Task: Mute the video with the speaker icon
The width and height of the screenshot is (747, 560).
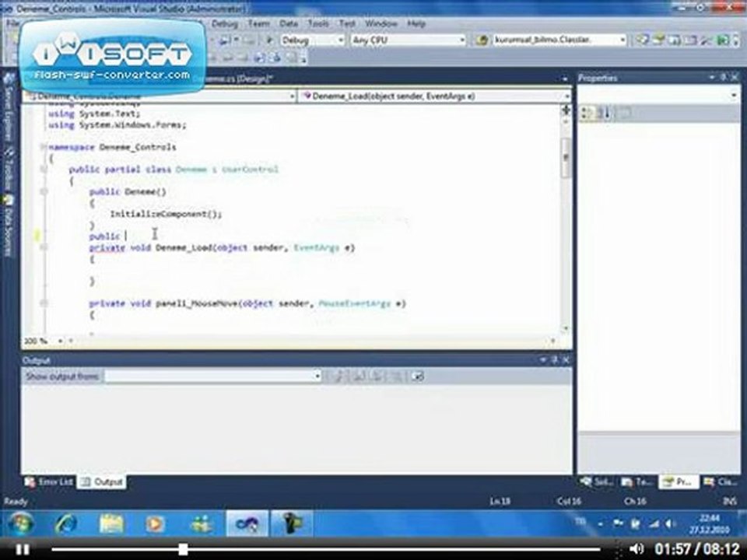Action: click(636, 549)
